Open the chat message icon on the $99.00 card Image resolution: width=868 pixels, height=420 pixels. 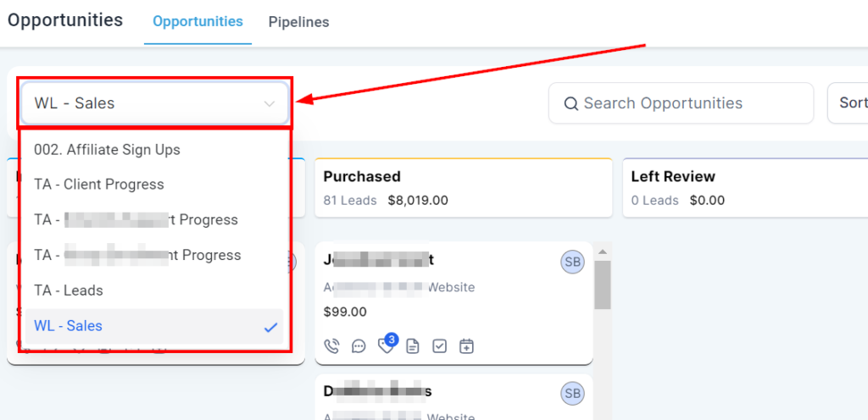pyautogui.click(x=359, y=345)
